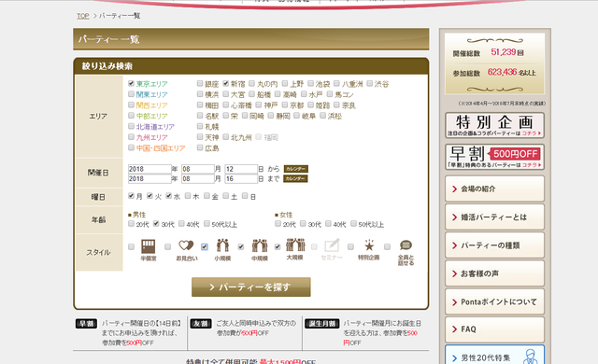
Task: Open the 早割 500円OFF banner
Action: [x=494, y=157]
